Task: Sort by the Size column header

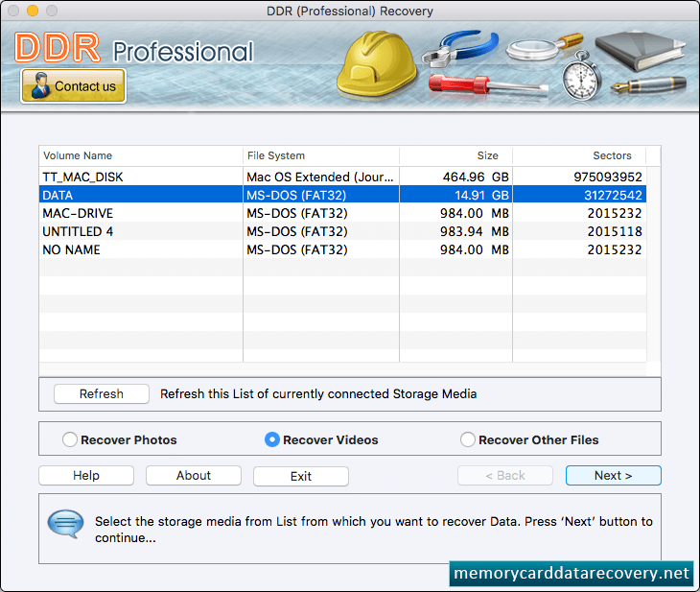Action: tap(455, 156)
